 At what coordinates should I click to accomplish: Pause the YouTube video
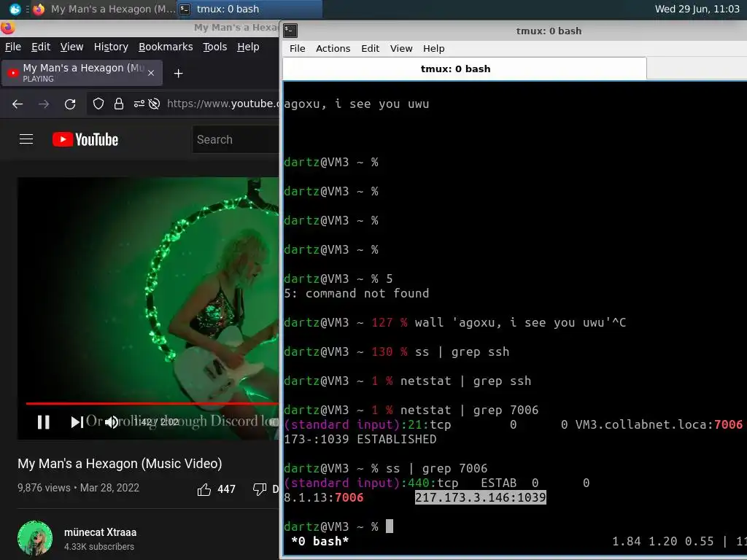click(43, 422)
